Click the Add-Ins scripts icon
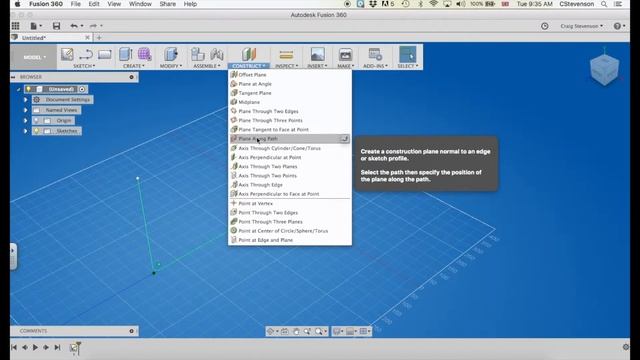The width and height of the screenshot is (640, 360). (375, 54)
